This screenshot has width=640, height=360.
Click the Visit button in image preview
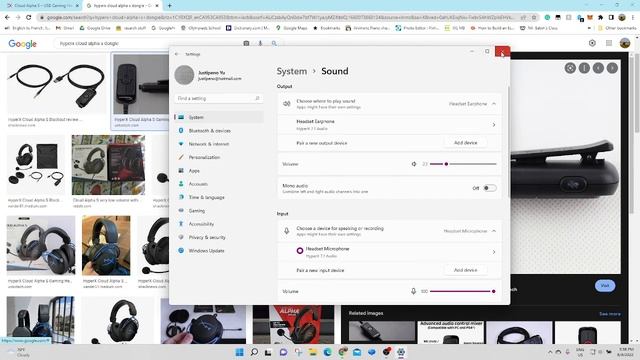pyautogui.click(x=605, y=286)
